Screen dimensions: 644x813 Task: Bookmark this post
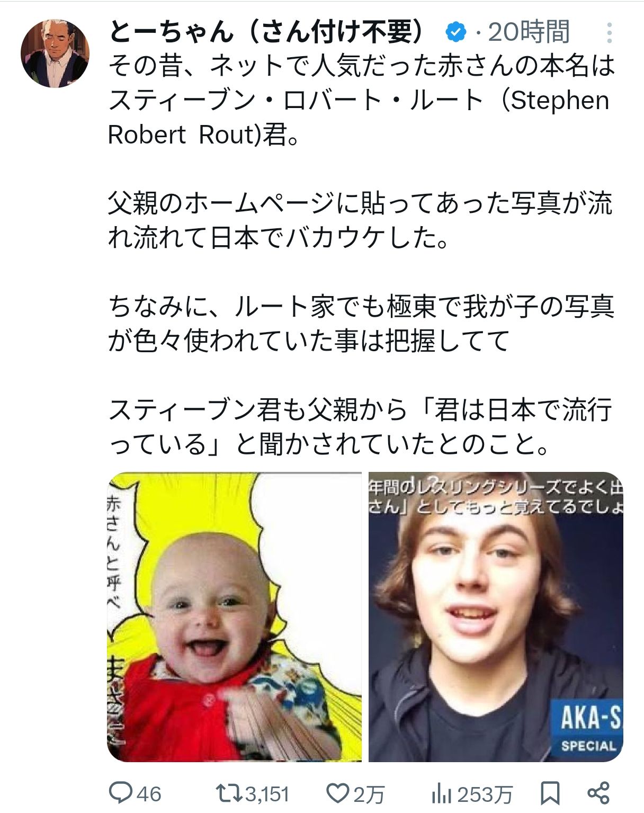click(x=550, y=793)
